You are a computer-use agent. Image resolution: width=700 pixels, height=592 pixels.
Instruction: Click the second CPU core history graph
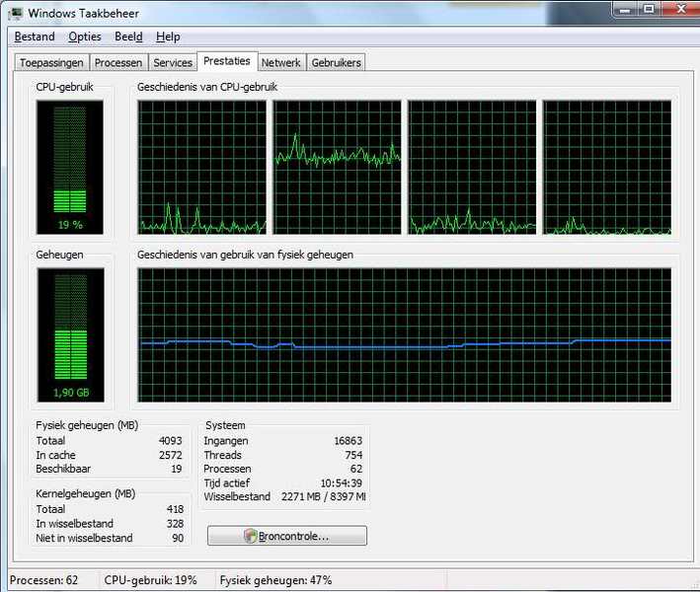[337, 168]
